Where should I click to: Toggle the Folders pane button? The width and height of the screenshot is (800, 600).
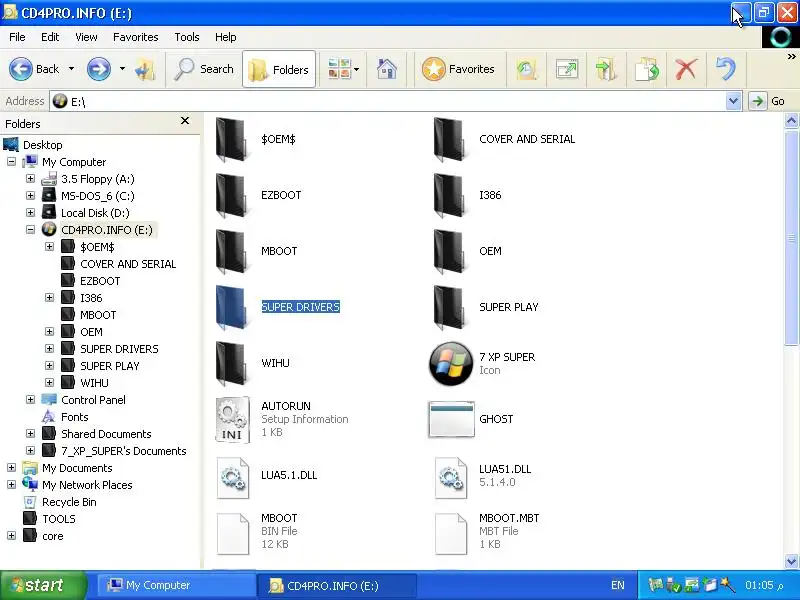(x=279, y=69)
